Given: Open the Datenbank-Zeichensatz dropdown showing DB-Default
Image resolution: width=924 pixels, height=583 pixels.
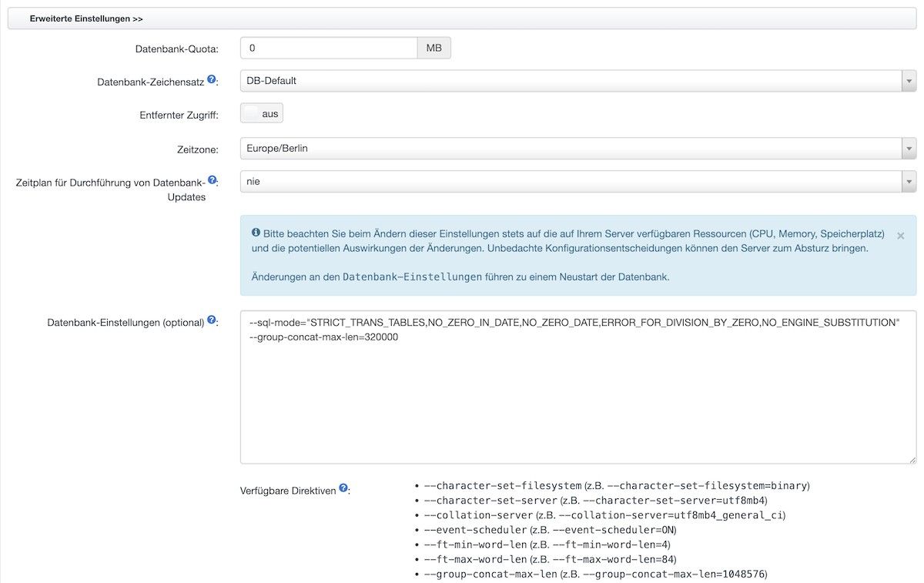Looking at the screenshot, I should [x=577, y=81].
